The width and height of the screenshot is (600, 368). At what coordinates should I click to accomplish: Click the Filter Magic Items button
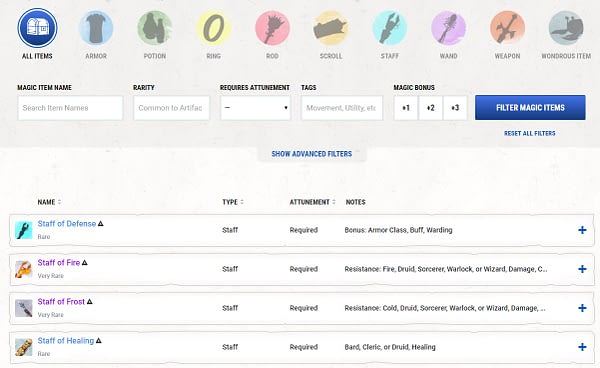530,107
